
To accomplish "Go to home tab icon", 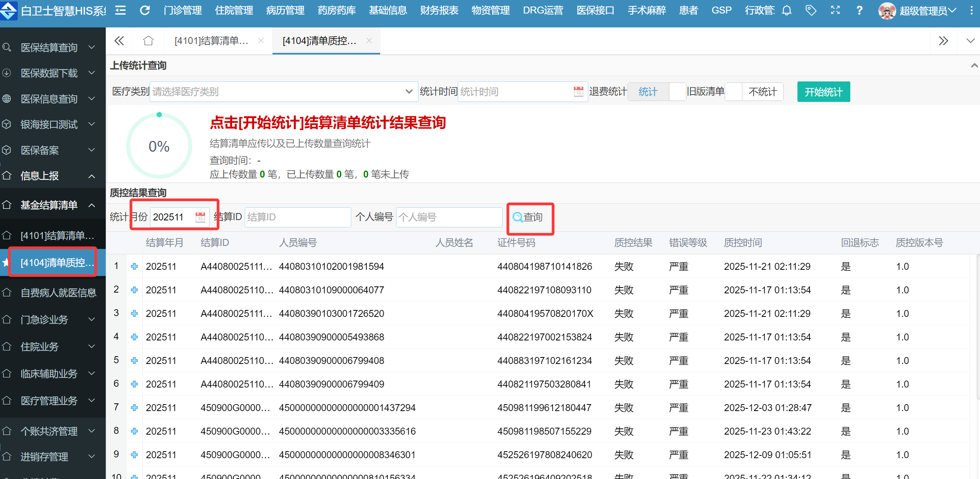I will (x=148, y=41).
